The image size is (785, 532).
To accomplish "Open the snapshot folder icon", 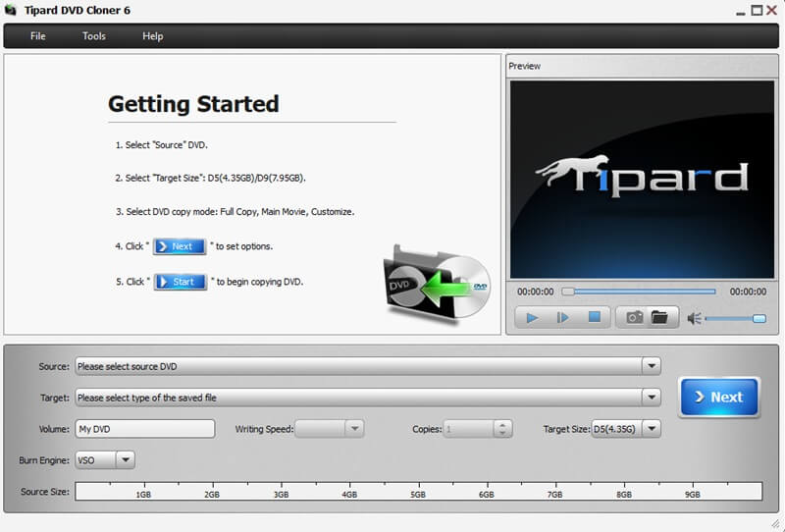I will coord(658,317).
